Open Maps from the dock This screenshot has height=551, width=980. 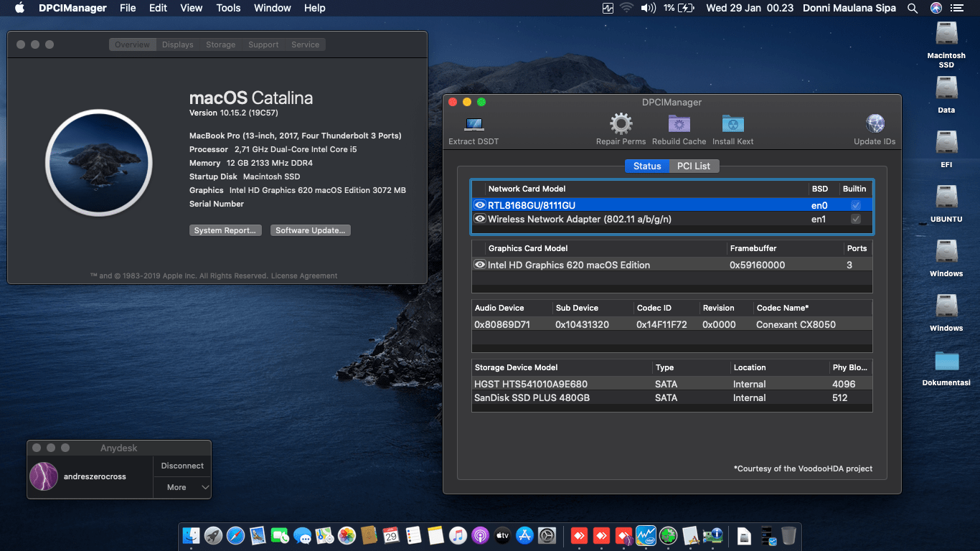click(x=324, y=535)
